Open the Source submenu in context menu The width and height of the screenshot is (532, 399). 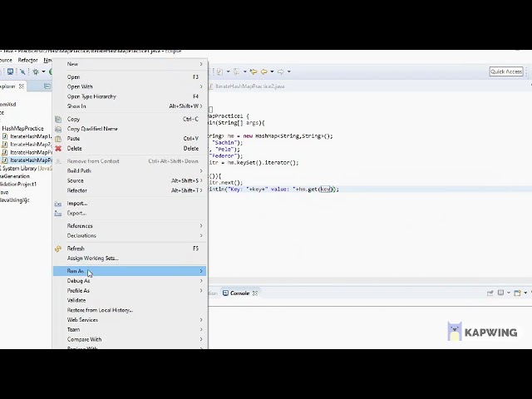point(130,181)
